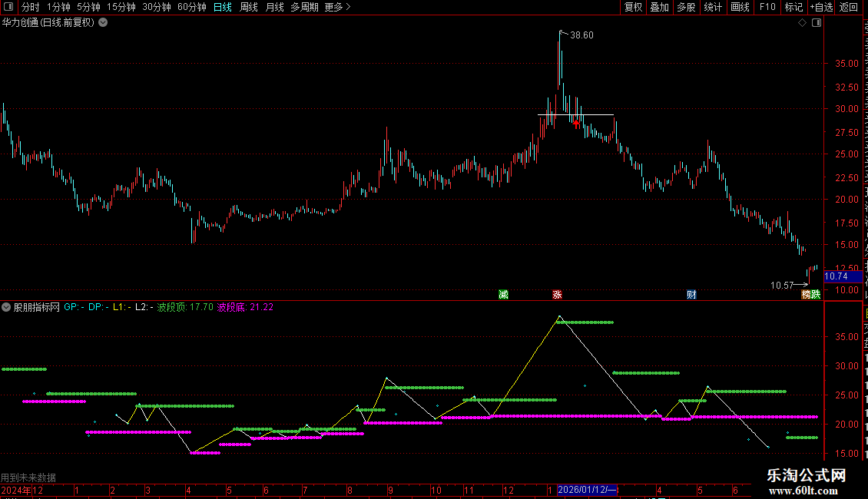Image resolution: width=868 pixels, height=499 pixels.
Task: Click the L2 indicator label
Action: click(x=144, y=307)
